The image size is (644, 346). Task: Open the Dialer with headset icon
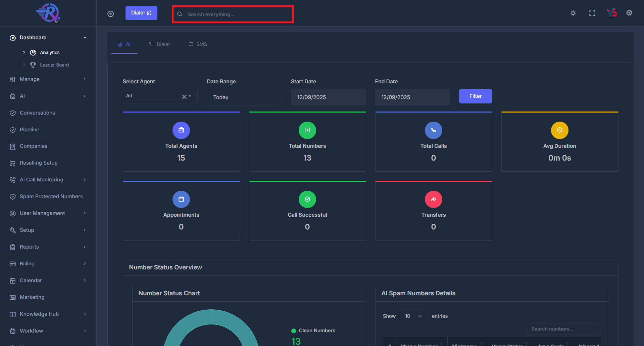pyautogui.click(x=141, y=12)
